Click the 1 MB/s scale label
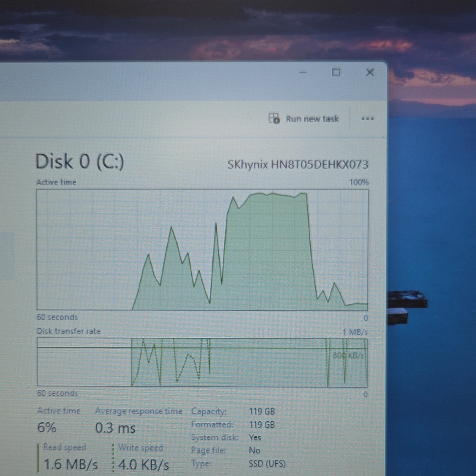Viewport: 476px width, 476px height. pyautogui.click(x=355, y=332)
